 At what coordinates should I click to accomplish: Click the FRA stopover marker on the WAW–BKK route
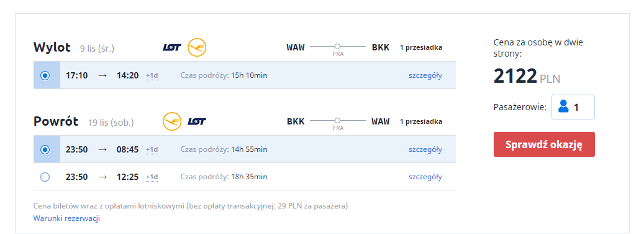338,47
